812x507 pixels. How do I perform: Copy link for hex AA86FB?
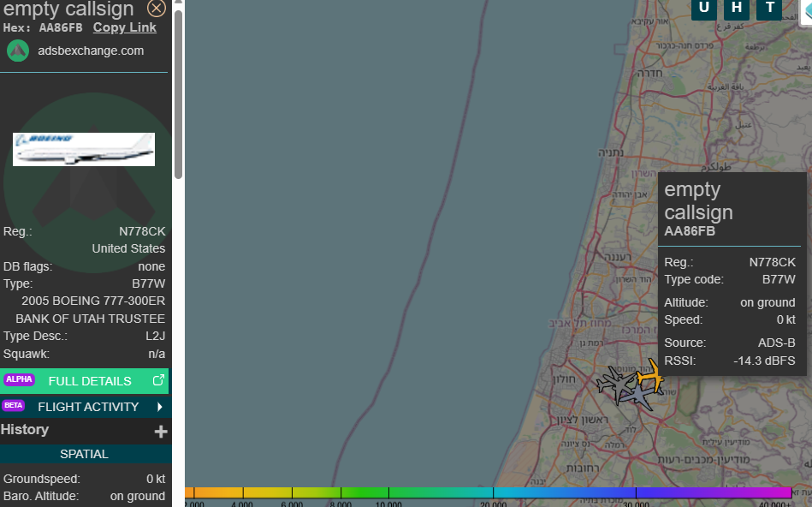[x=124, y=27]
